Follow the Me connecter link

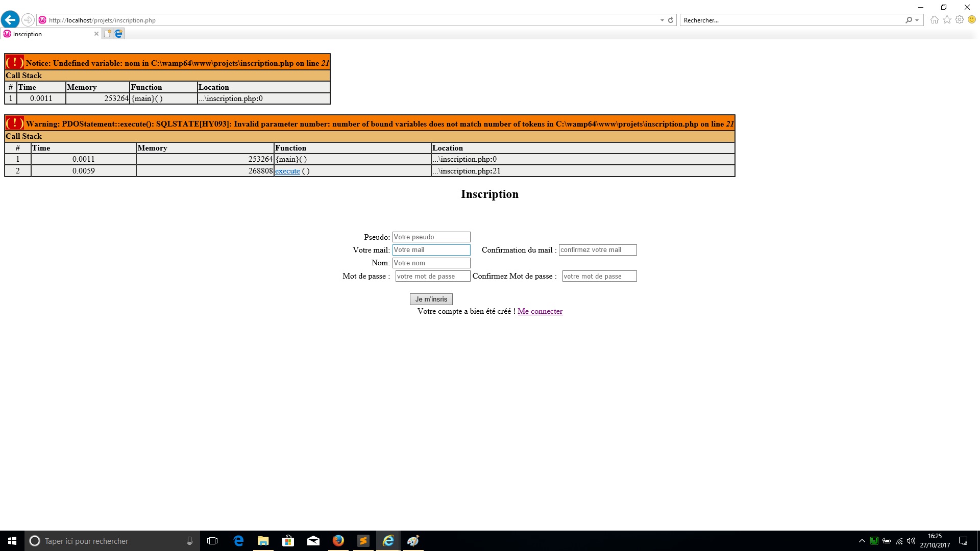(x=540, y=311)
